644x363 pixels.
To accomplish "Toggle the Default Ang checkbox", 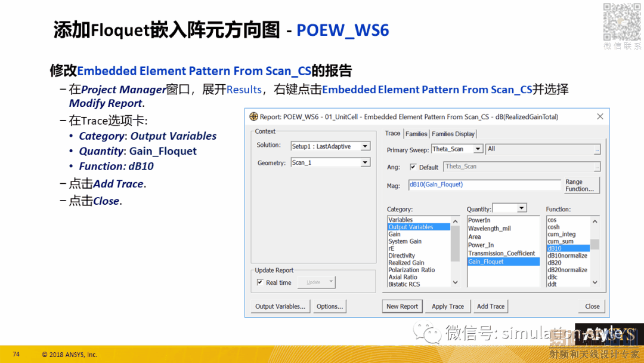I will [413, 167].
